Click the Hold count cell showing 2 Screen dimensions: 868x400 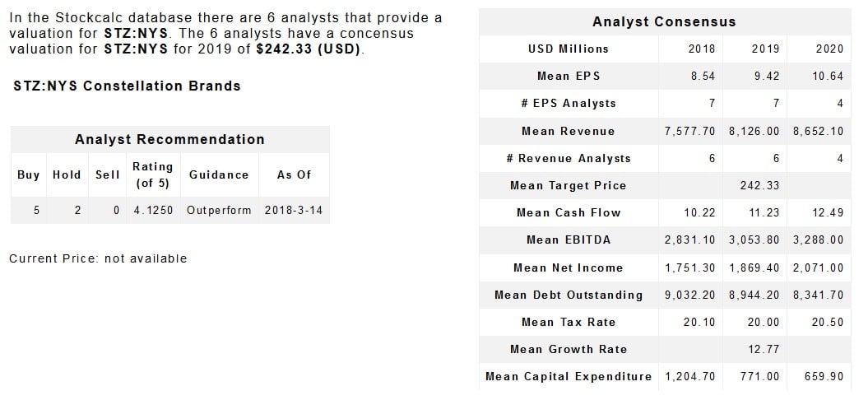pyautogui.click(x=77, y=210)
